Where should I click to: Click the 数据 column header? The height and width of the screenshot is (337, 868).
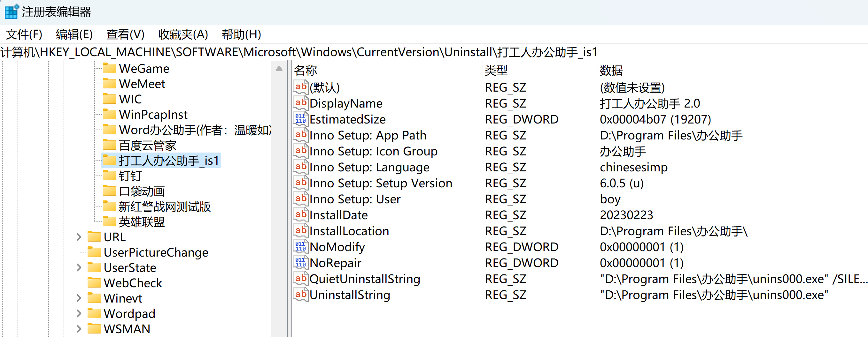coord(733,70)
